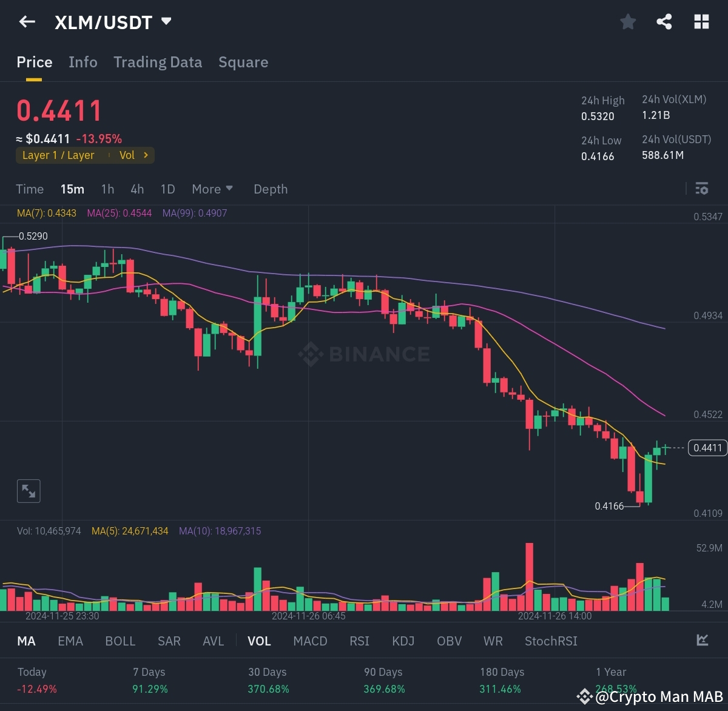728x711 pixels.
Task: Open the Vol tag options
Action: 133,155
